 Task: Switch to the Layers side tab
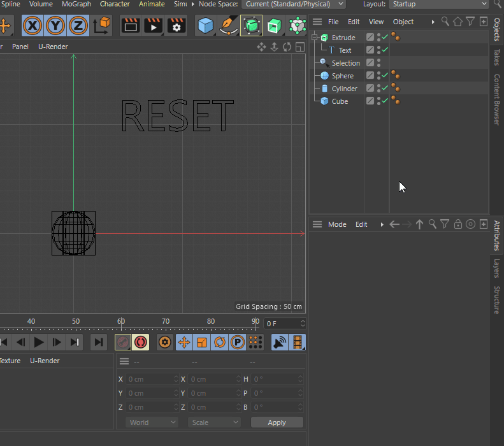(497, 268)
